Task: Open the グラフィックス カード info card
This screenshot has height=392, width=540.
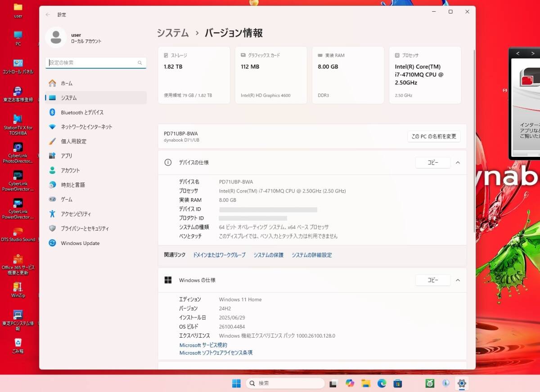Action: pyautogui.click(x=271, y=75)
